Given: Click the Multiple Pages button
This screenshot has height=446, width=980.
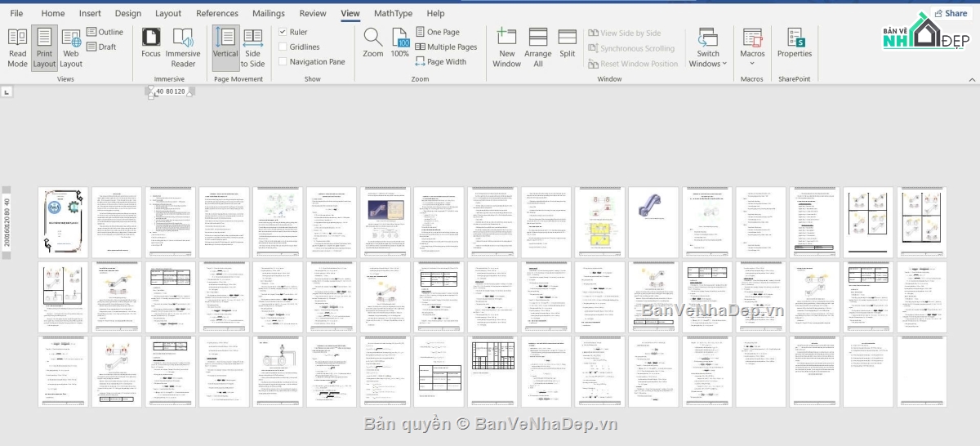Looking at the screenshot, I should click(x=447, y=47).
